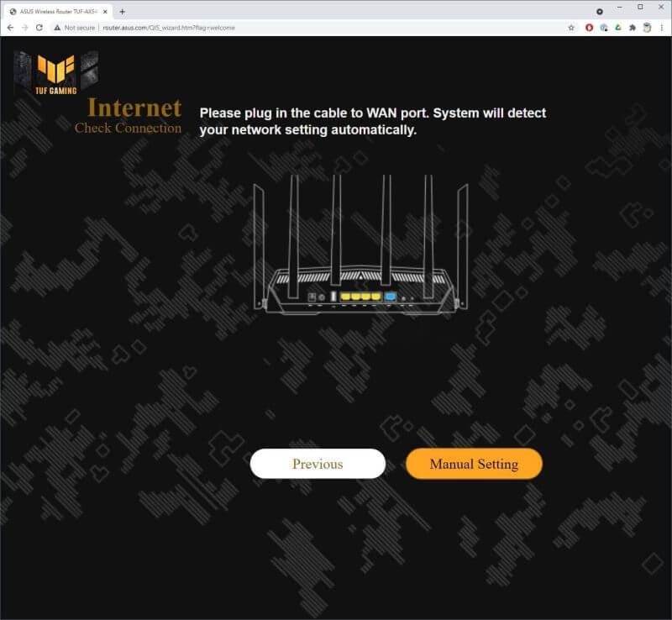The height and width of the screenshot is (620, 672).
Task: Bookmark this page with the star icon
Action: coord(571,28)
